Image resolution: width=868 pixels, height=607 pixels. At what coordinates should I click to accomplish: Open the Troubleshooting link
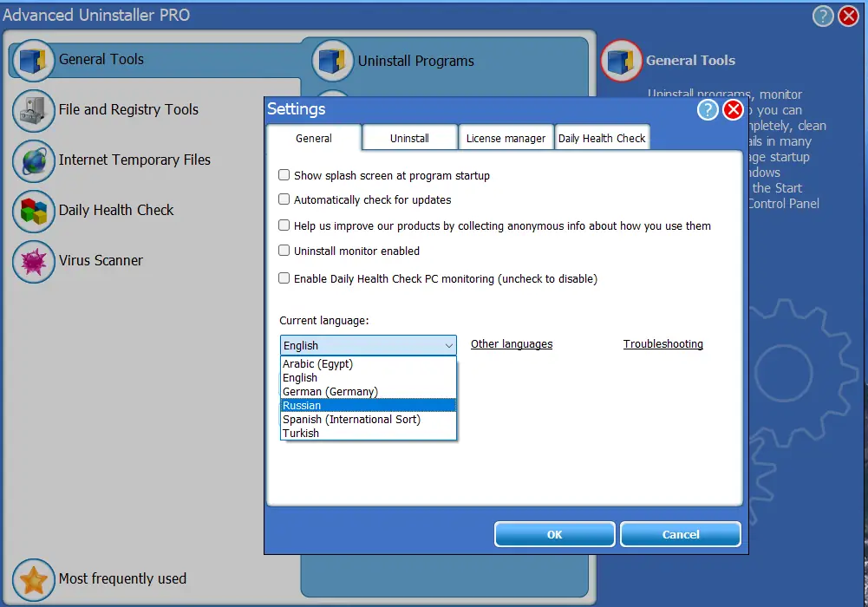(x=662, y=343)
